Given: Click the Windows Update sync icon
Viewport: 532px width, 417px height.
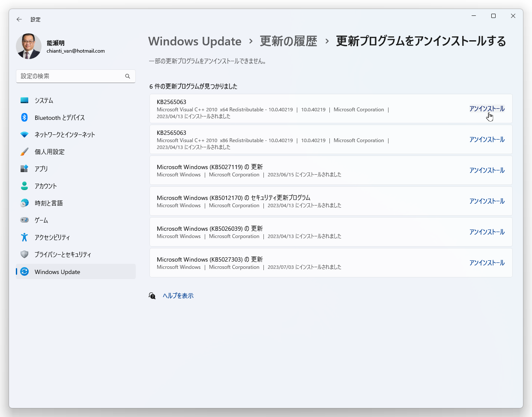Looking at the screenshot, I should tap(24, 271).
